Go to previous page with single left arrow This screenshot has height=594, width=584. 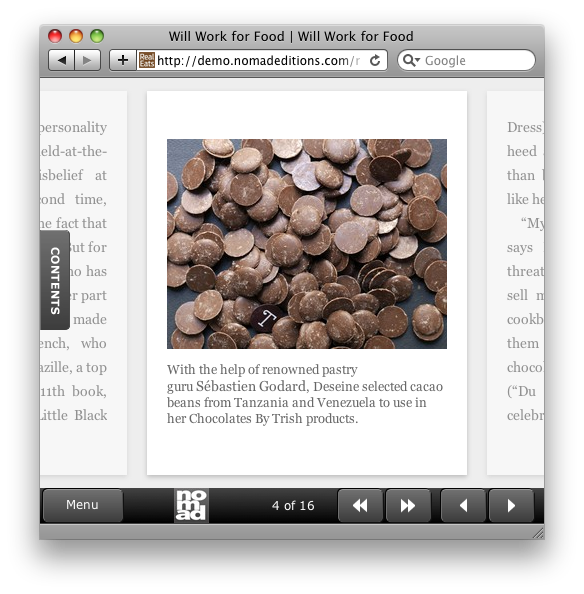pyautogui.click(x=463, y=505)
